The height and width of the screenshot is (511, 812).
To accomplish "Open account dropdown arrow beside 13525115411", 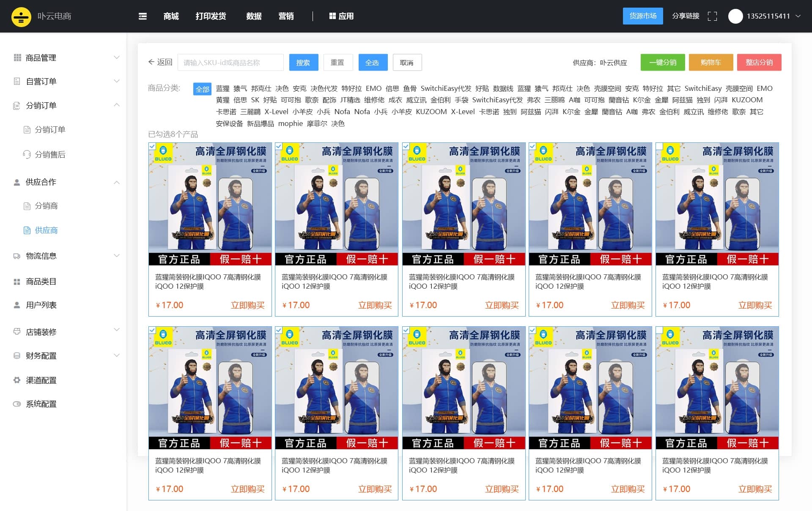I will pos(798,16).
